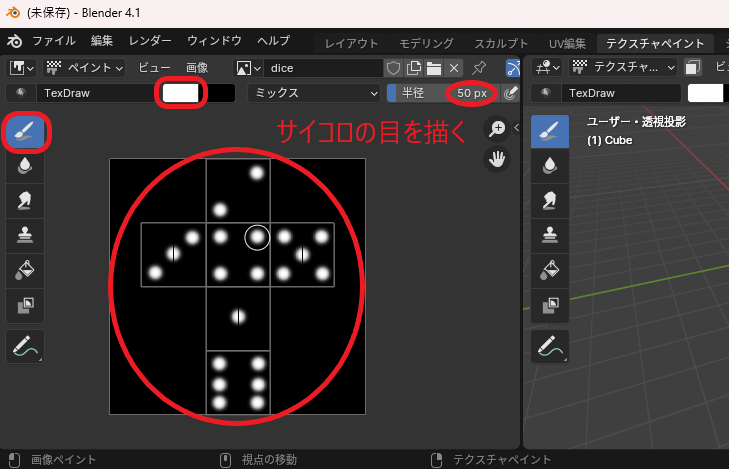Open the Blender logo app menu

tap(14, 41)
